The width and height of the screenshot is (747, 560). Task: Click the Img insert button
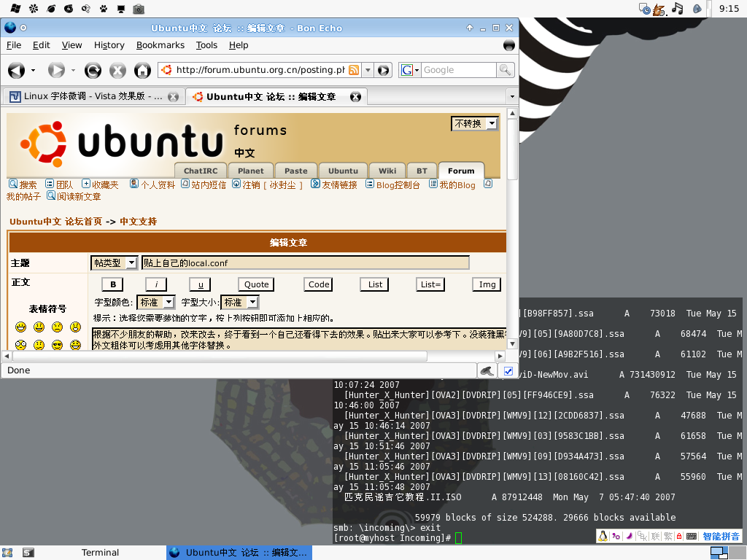[x=487, y=284]
